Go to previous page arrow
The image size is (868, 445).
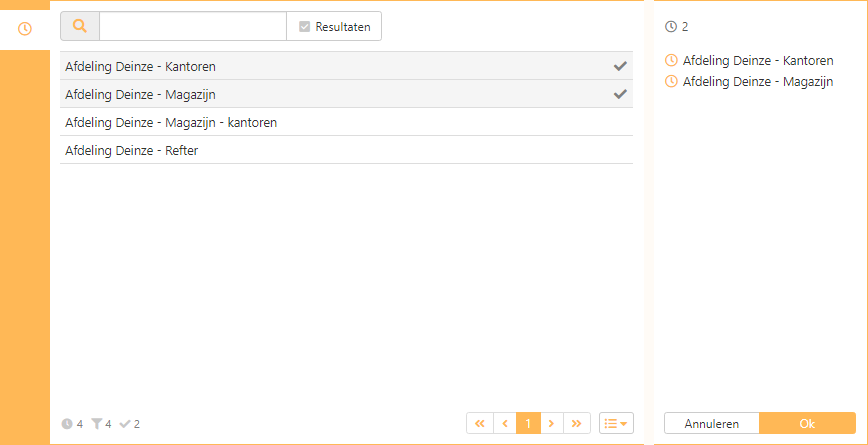[504, 423]
